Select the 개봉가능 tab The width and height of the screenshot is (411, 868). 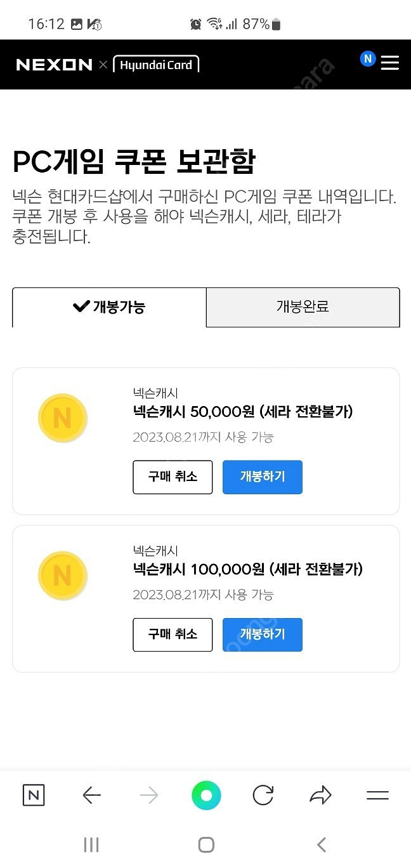click(x=109, y=307)
